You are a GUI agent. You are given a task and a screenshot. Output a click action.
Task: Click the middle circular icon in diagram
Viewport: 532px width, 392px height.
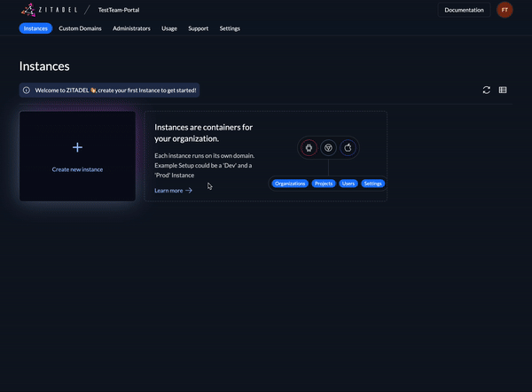click(328, 147)
